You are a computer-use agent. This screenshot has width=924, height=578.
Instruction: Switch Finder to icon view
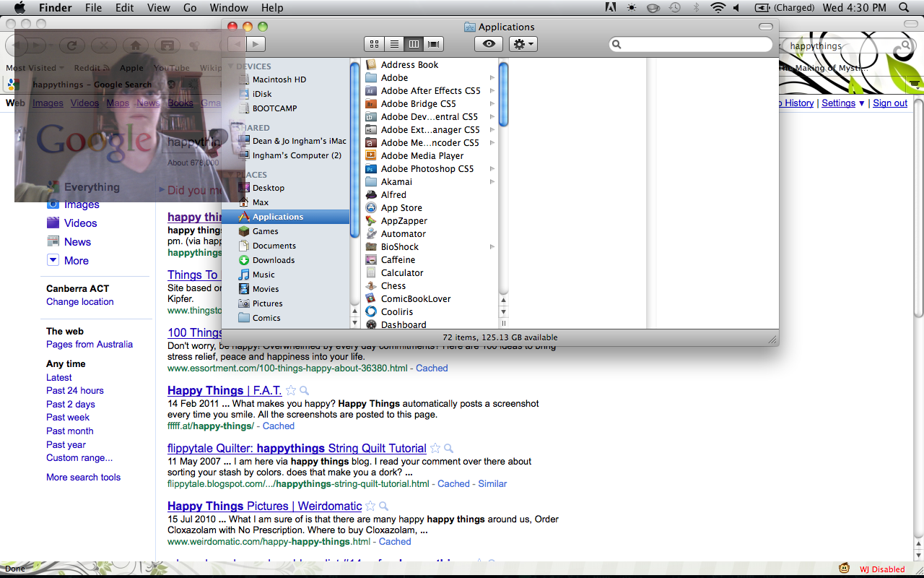pyautogui.click(x=374, y=44)
